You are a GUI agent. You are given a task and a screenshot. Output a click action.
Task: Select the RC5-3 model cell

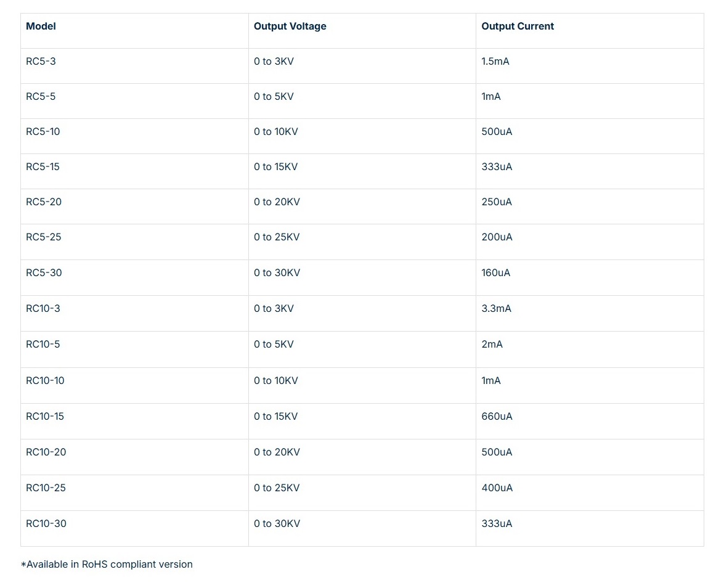41,62
